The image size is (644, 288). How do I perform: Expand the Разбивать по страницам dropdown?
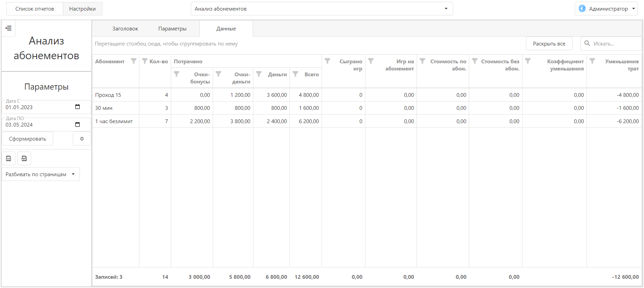pyautogui.click(x=41, y=174)
